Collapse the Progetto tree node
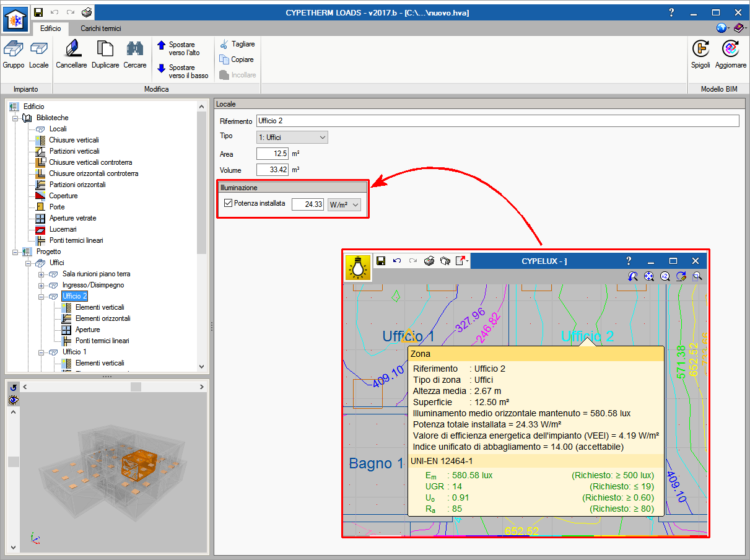 coord(15,252)
